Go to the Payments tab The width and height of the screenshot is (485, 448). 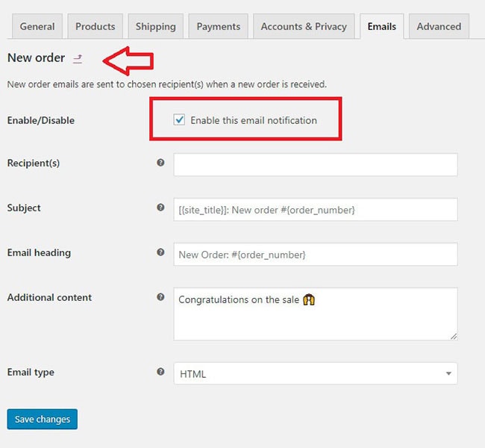pos(219,26)
